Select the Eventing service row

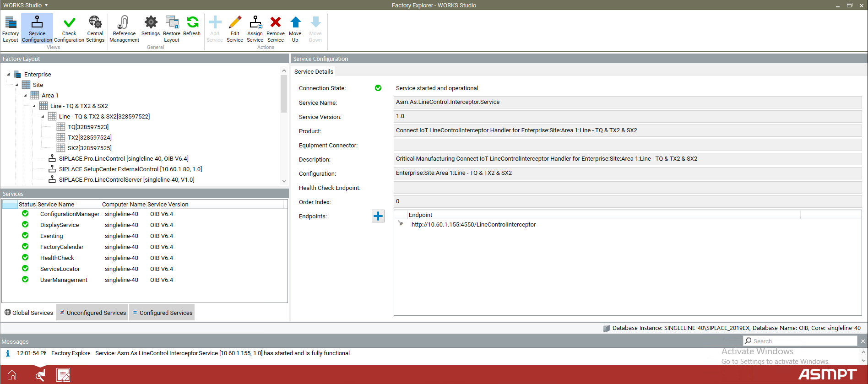(145, 236)
